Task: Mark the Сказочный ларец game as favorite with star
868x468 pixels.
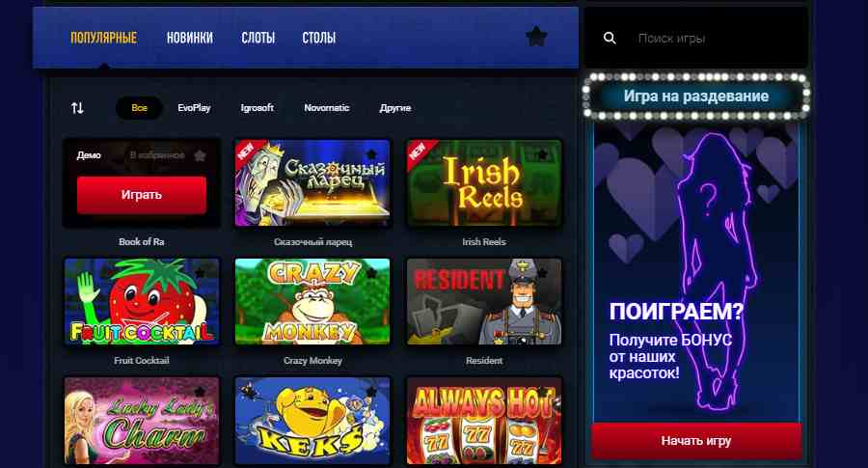Action: tap(371, 154)
